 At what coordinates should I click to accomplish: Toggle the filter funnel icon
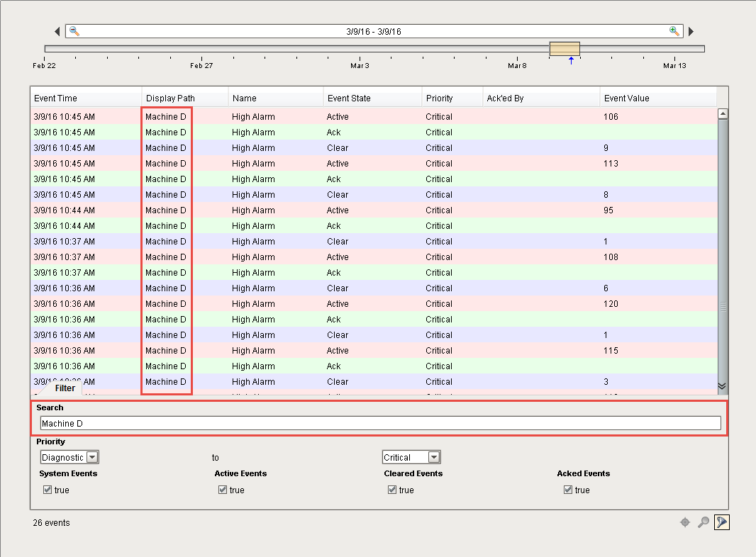click(721, 522)
